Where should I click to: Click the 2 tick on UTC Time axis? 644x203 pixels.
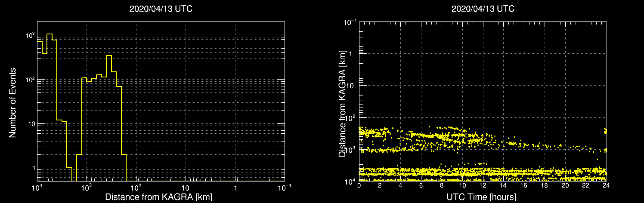coord(380,185)
